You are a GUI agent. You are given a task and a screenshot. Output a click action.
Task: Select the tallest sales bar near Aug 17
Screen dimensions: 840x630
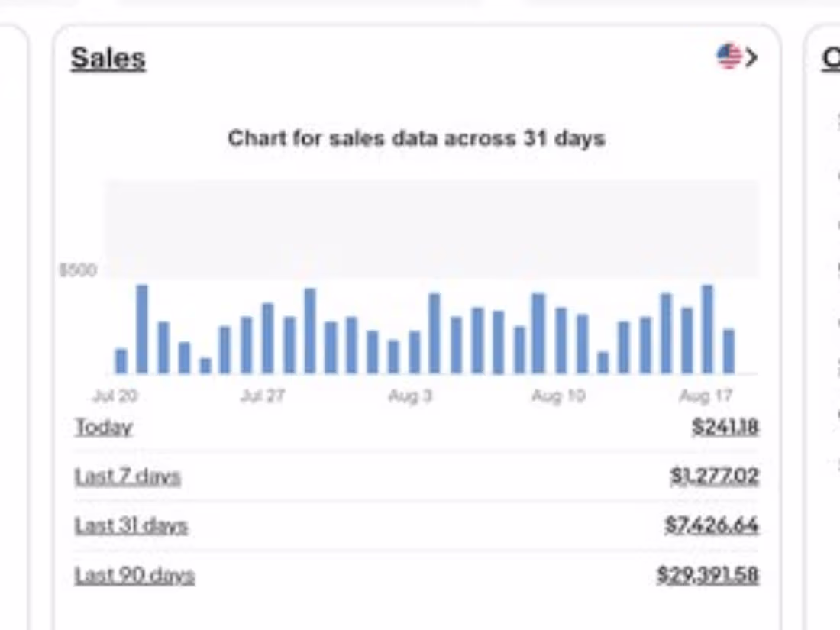tap(706, 328)
